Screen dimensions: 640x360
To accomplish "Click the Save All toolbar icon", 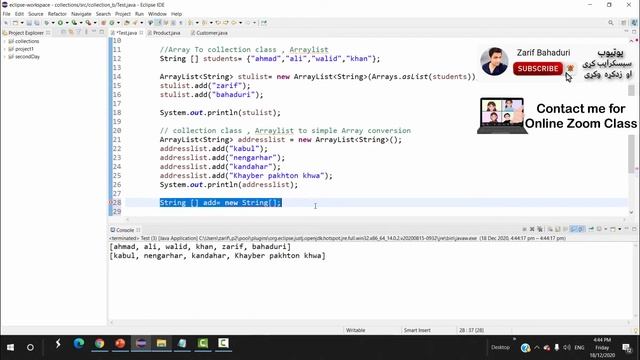I will (37, 23).
